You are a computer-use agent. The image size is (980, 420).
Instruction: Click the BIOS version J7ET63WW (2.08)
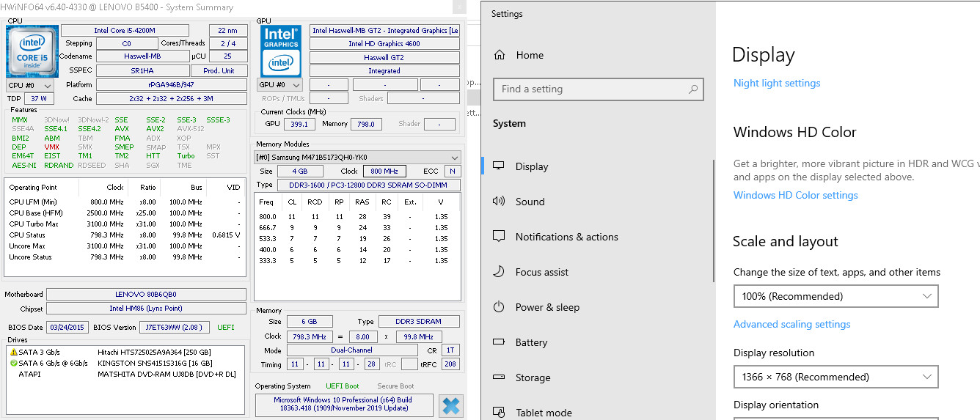tap(174, 327)
